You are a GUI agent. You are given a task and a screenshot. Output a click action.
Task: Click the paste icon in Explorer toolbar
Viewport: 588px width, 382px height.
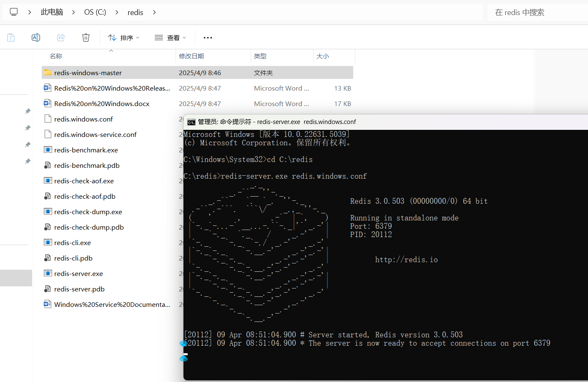tap(11, 38)
